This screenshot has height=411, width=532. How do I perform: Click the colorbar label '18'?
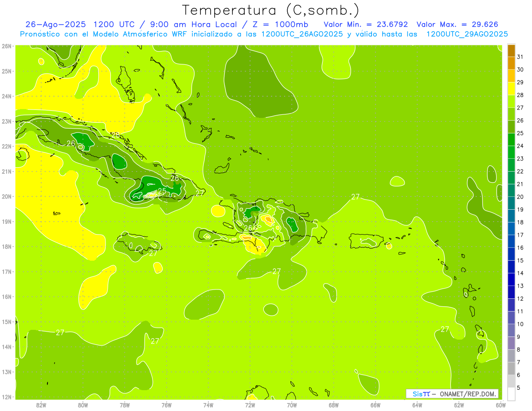click(520, 222)
